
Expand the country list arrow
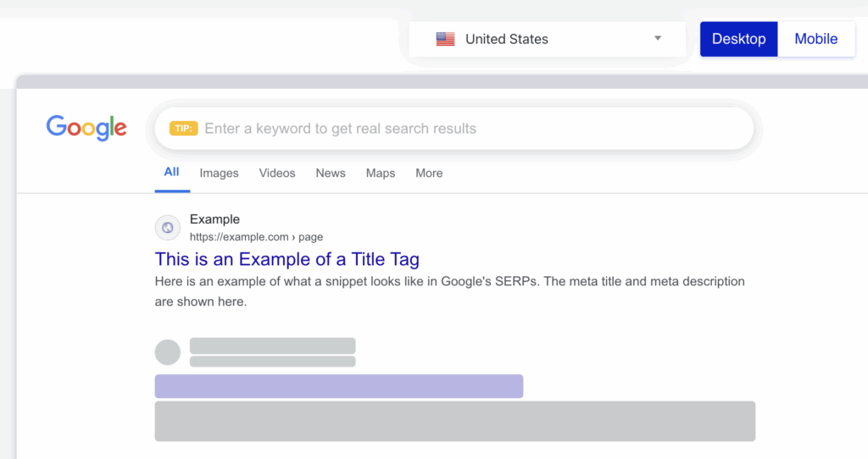[x=658, y=38]
